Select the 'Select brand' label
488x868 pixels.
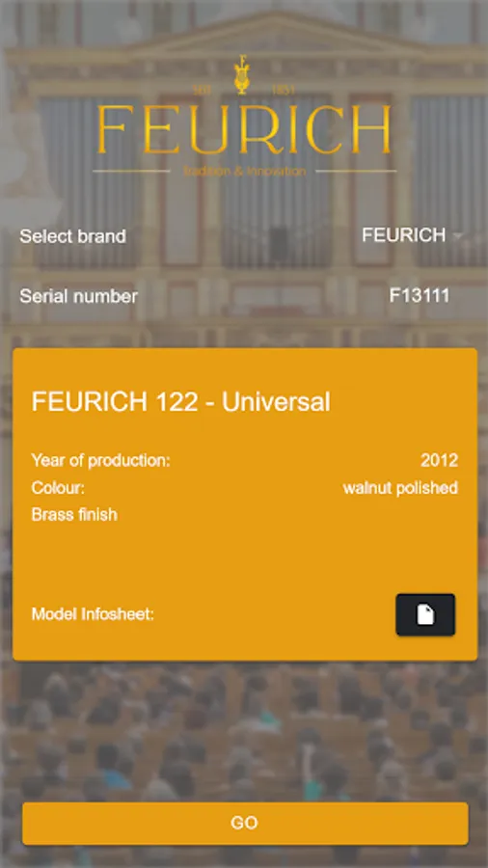click(x=73, y=236)
